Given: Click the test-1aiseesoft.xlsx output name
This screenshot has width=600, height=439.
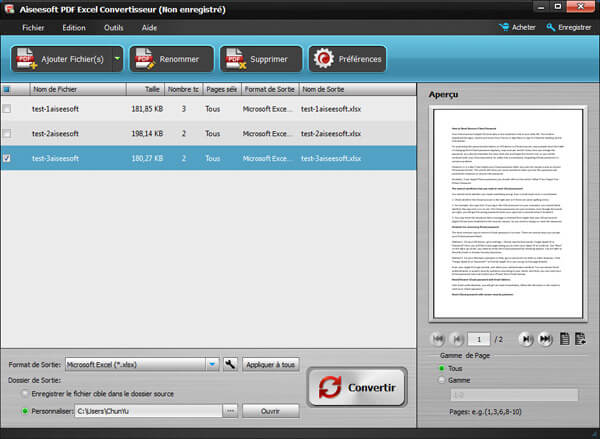Looking at the screenshot, I should pyautogui.click(x=331, y=109).
